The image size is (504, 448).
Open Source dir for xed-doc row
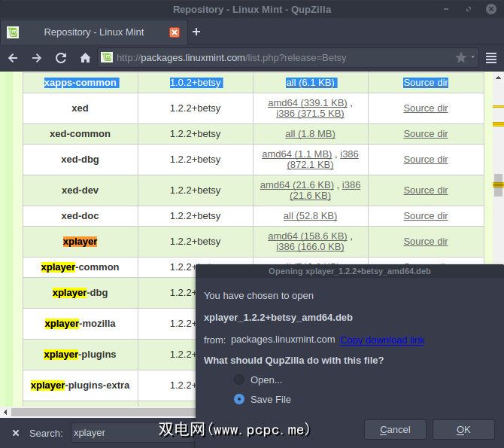[x=426, y=216]
